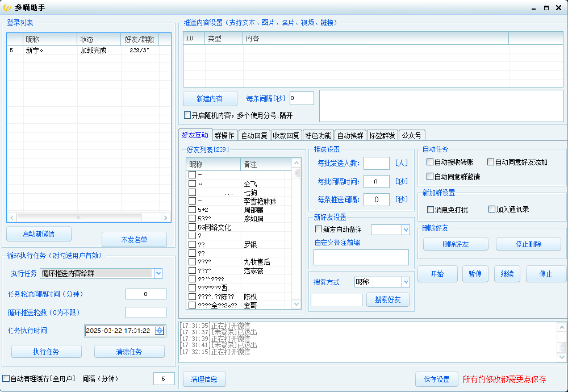Select the 公众号 tab
Image resolution: width=568 pixels, height=392 pixels.
pyautogui.click(x=411, y=136)
